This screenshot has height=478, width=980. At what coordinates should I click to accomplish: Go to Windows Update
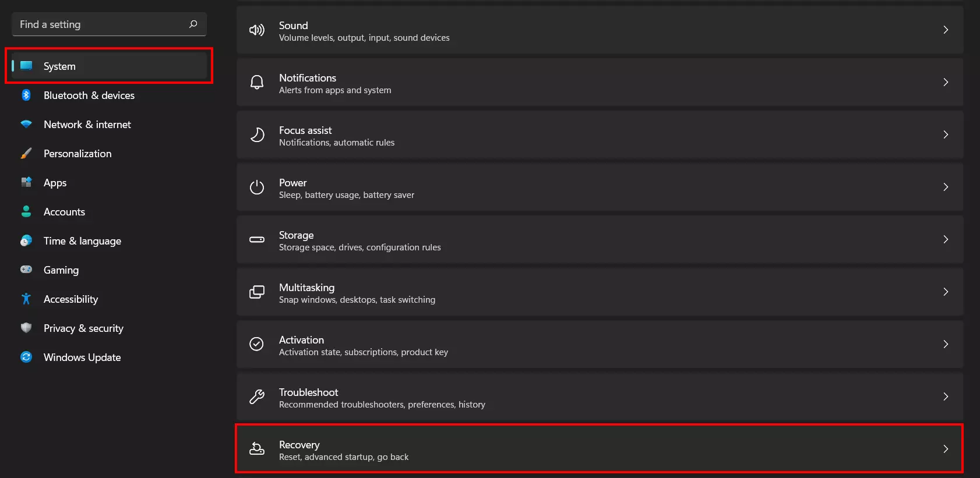coord(109,357)
